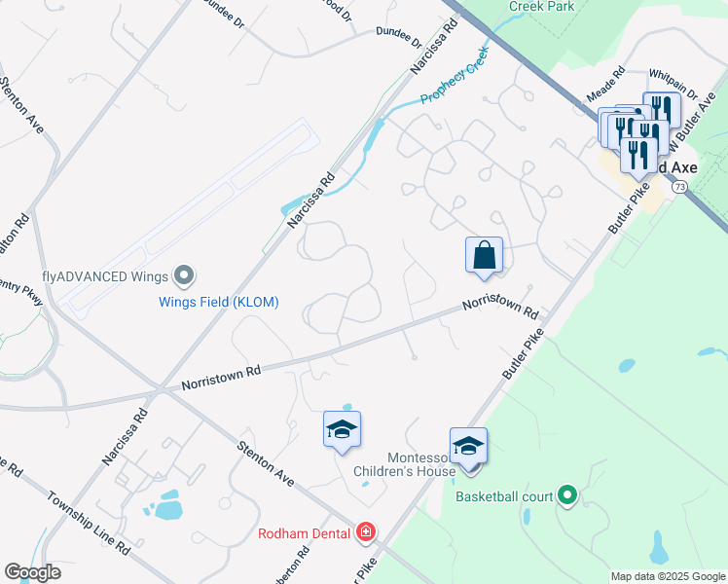This screenshot has width=728, height=584.
Task: Select the topmost restaurant marker near Whitpain Dr
Action: point(662,109)
